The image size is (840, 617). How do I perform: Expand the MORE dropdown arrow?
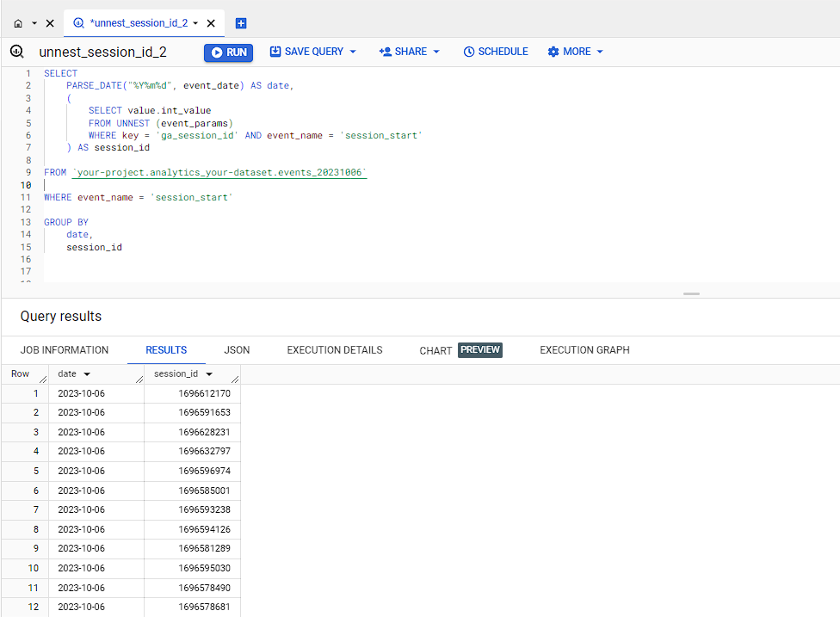[600, 52]
